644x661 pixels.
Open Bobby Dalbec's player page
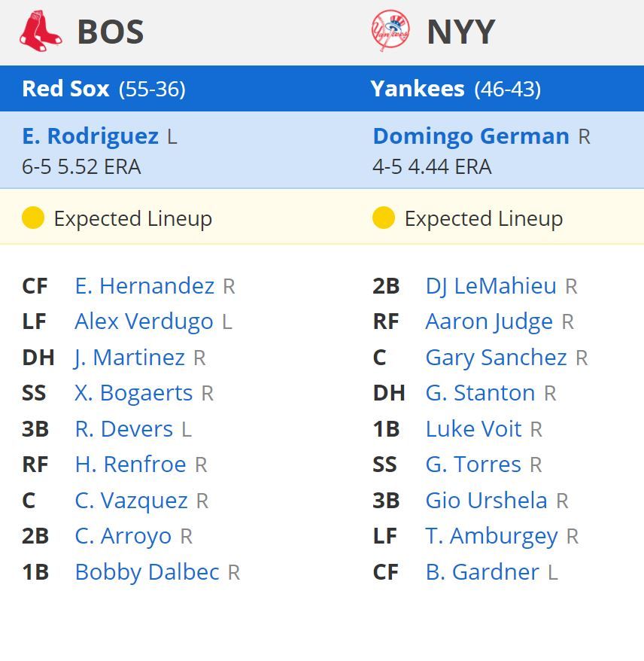tap(148, 571)
